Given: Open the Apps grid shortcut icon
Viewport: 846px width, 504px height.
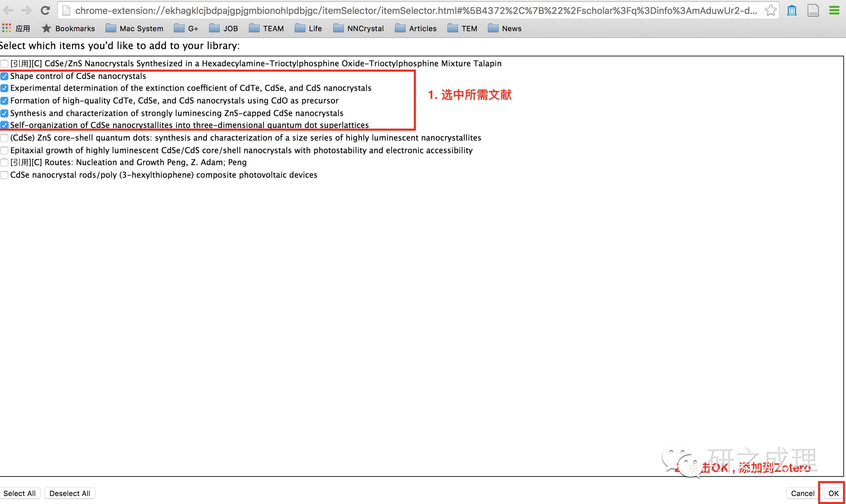Looking at the screenshot, I should click(x=6, y=28).
